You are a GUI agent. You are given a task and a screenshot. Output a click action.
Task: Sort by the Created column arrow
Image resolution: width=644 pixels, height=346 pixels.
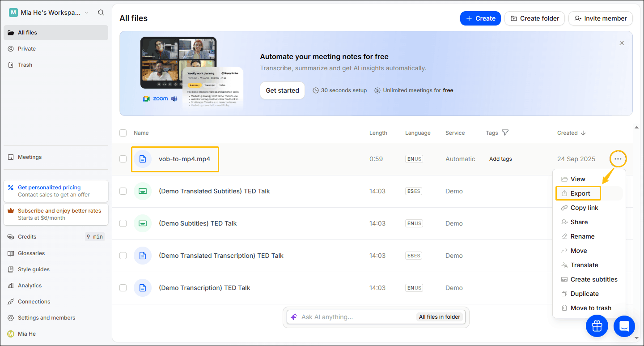[x=583, y=133]
